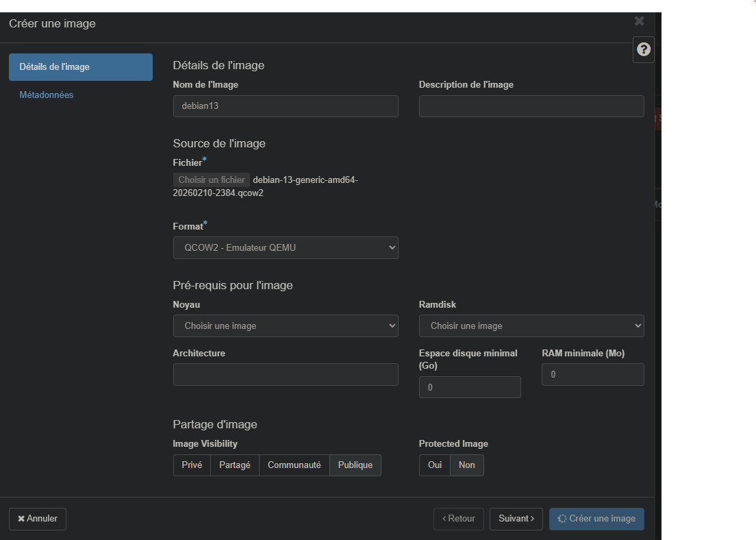756x540 pixels.
Task: Set protected image to Non
Action: (x=466, y=465)
